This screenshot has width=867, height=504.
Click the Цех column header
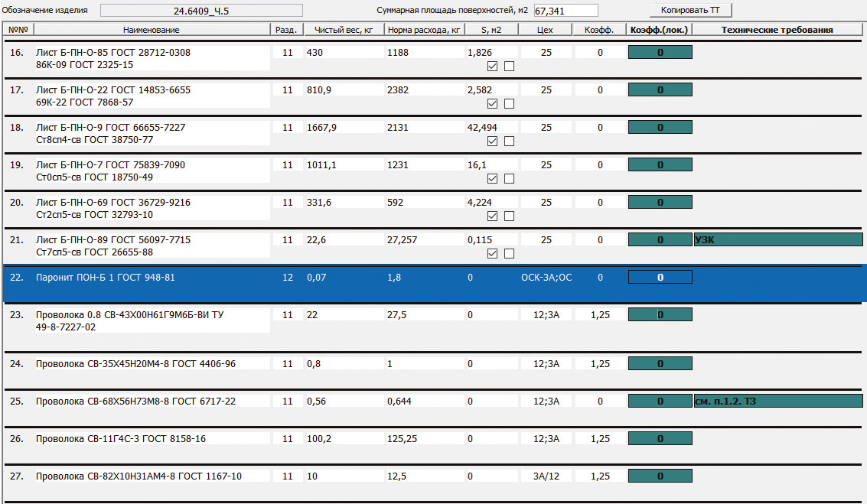(x=546, y=30)
